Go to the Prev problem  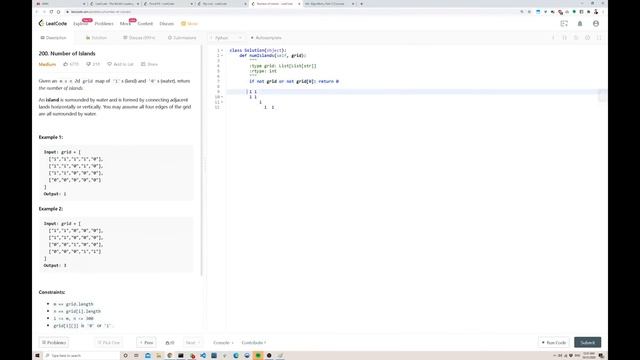(146, 342)
